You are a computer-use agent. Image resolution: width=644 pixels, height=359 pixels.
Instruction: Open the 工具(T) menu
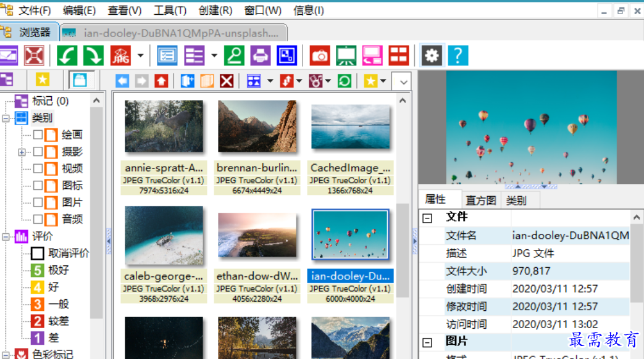(170, 10)
